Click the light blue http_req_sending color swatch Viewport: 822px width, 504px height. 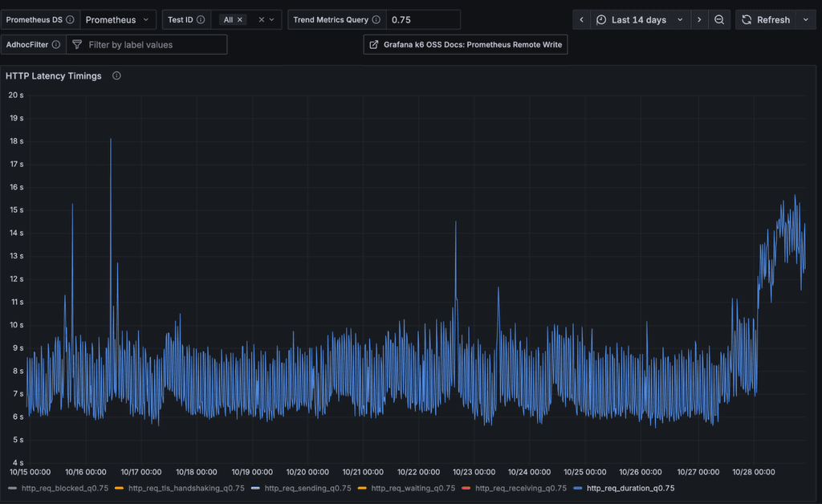255,488
